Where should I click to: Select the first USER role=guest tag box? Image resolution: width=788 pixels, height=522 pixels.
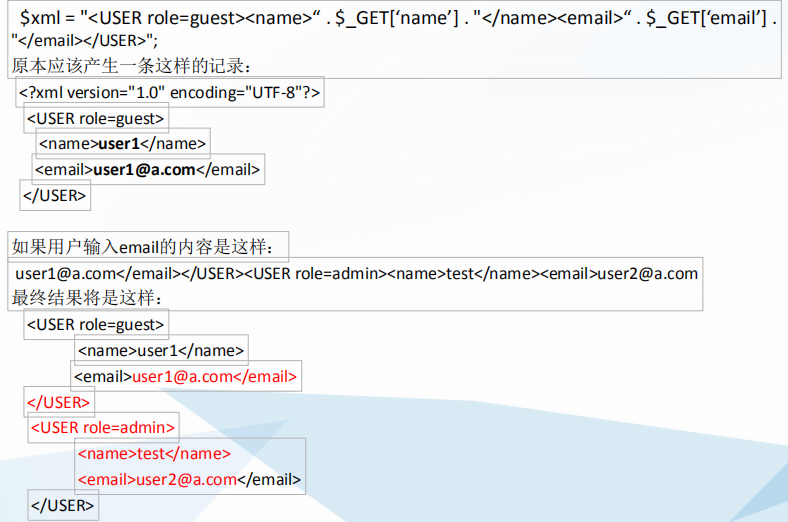click(x=95, y=119)
